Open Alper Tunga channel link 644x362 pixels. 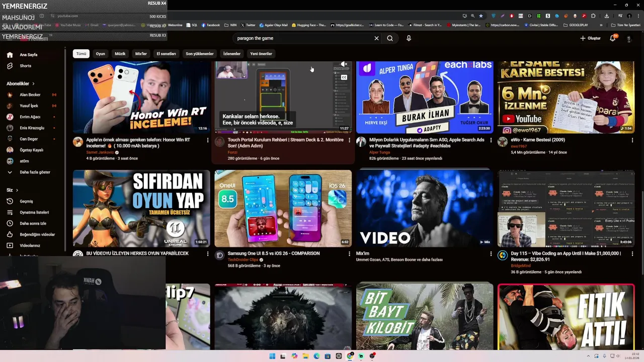(380, 152)
